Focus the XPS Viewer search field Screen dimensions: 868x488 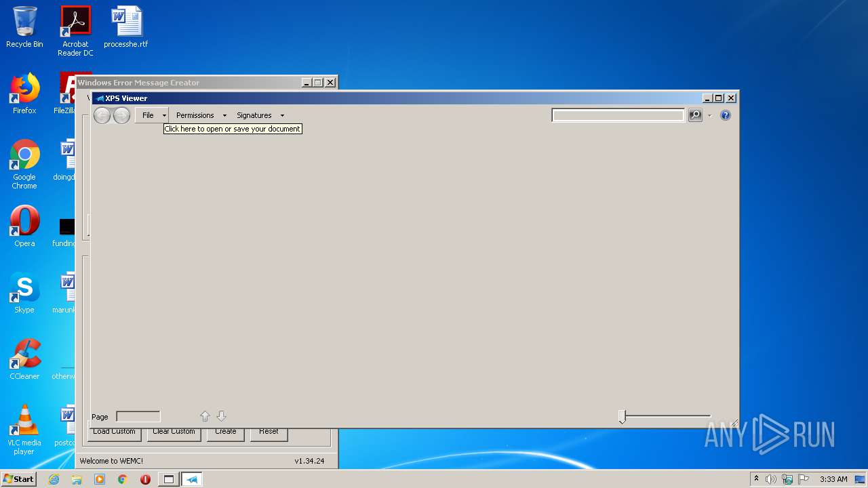tap(618, 116)
